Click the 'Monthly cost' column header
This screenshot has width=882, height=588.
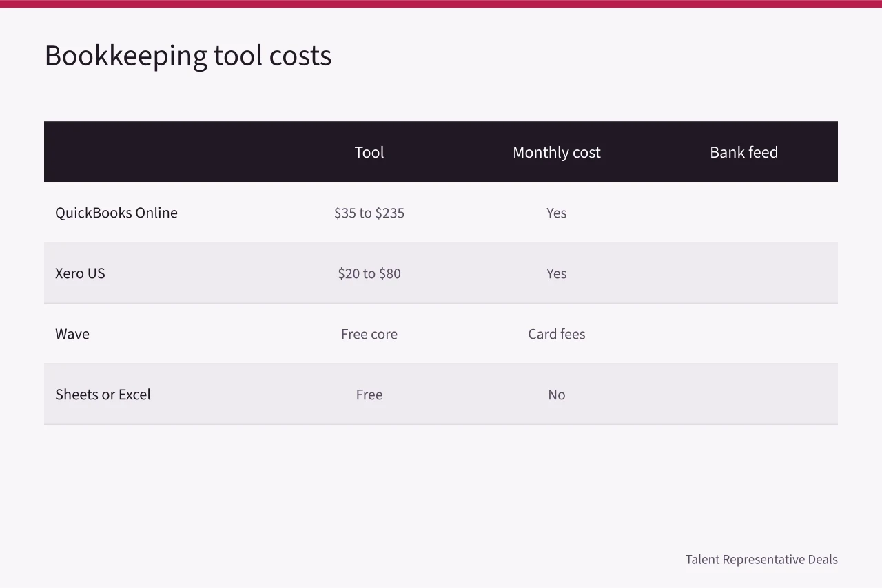[x=557, y=152]
